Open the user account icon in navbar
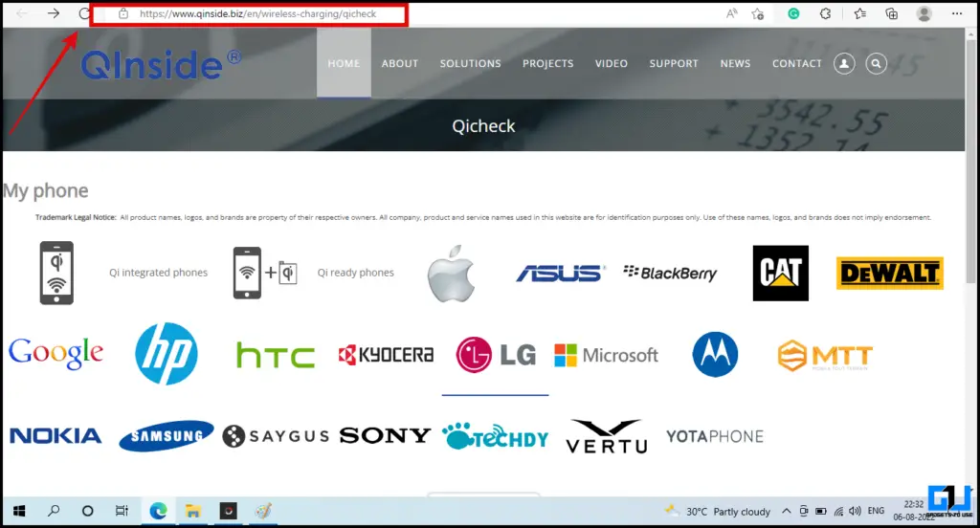The width and height of the screenshot is (980, 528). coord(844,63)
